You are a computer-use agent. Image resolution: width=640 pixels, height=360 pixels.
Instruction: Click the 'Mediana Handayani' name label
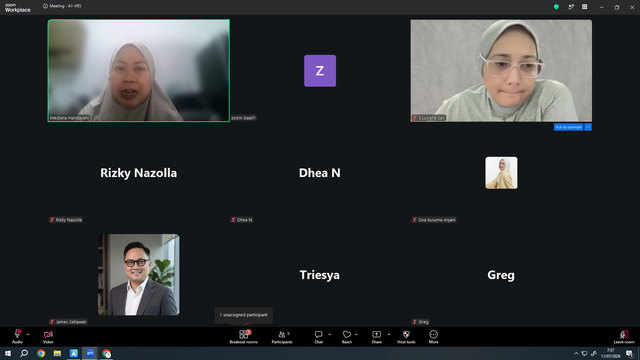(69, 118)
